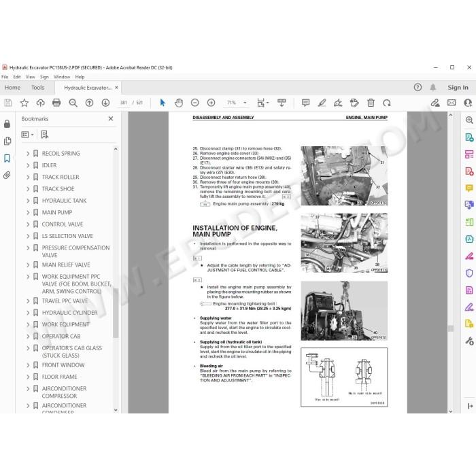Screen dimensions: 476x476
Task: Click the document vertical scrollbar thumb
Action: click(450, 328)
